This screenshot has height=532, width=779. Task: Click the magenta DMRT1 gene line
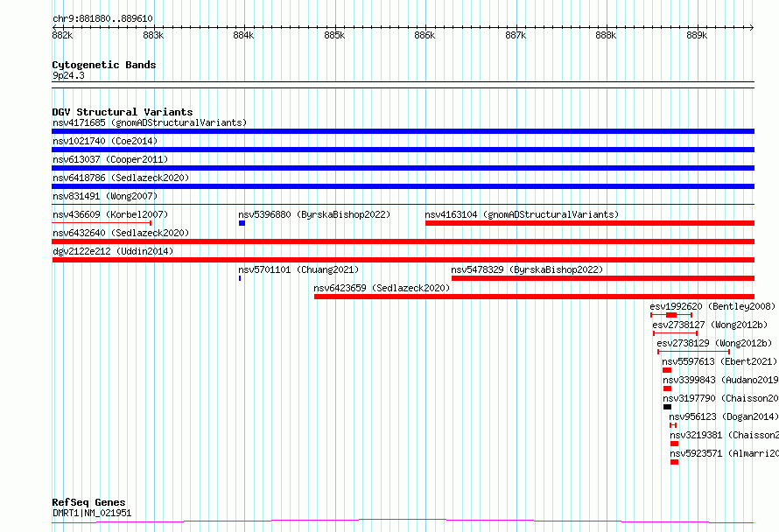point(403,521)
